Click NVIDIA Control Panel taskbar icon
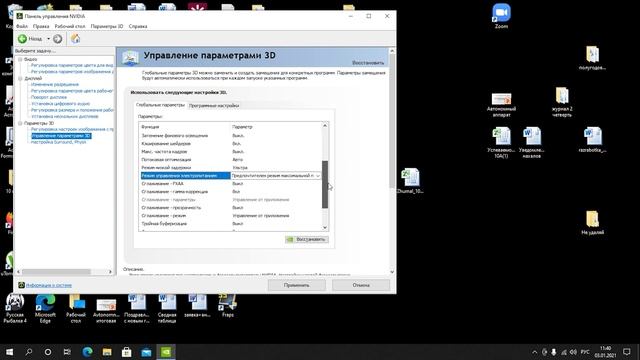The width and height of the screenshot is (640, 360). pyautogui.click(x=166, y=351)
